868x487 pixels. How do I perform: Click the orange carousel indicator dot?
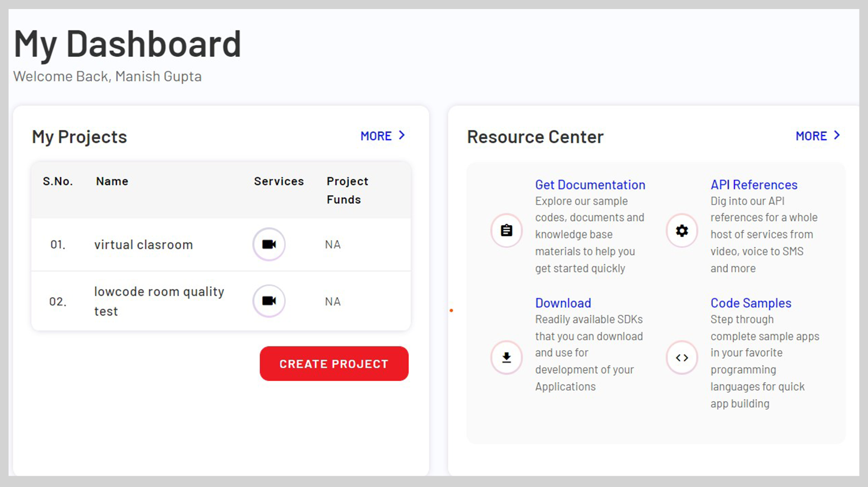[451, 310]
